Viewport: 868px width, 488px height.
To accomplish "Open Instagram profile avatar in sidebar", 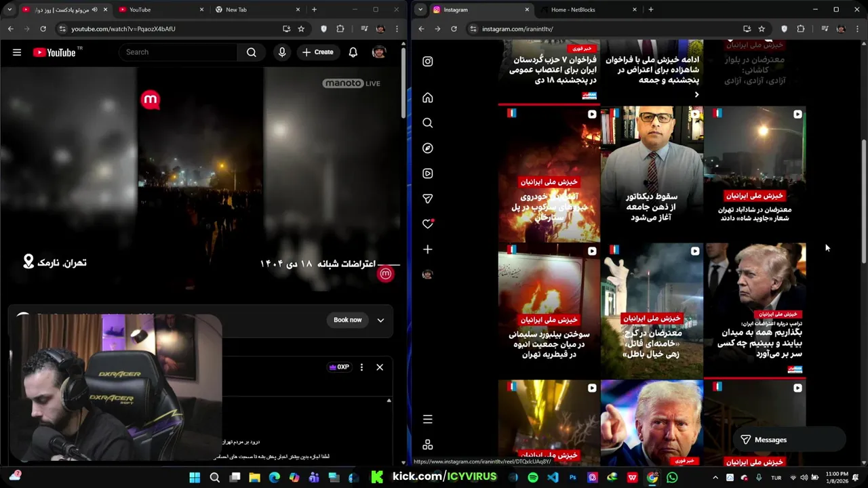I will click(x=428, y=274).
